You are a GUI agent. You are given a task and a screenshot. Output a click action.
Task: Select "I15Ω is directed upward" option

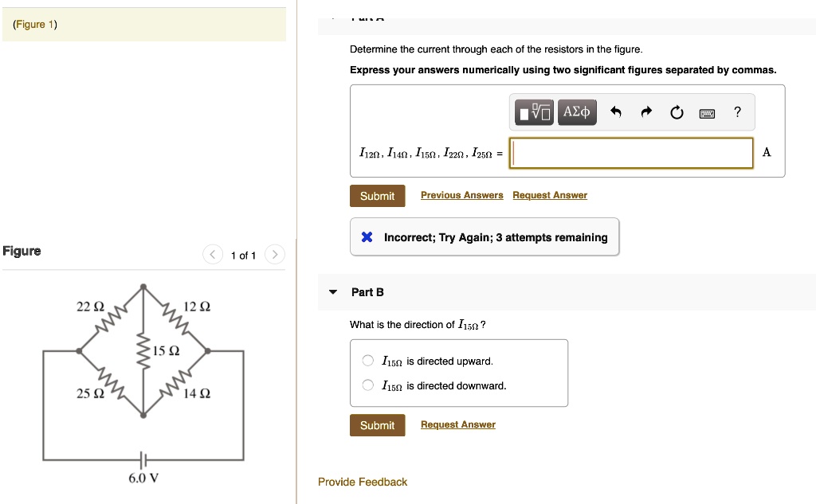(x=368, y=361)
